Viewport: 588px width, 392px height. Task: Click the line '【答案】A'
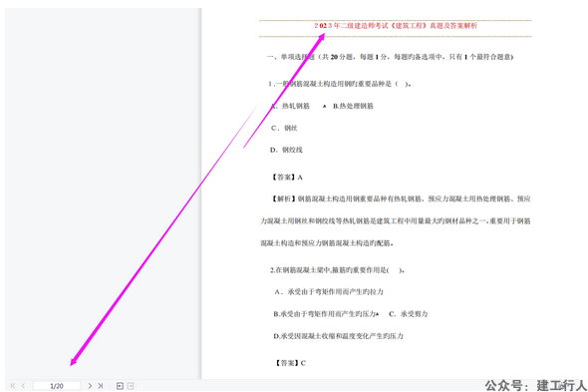click(x=287, y=178)
